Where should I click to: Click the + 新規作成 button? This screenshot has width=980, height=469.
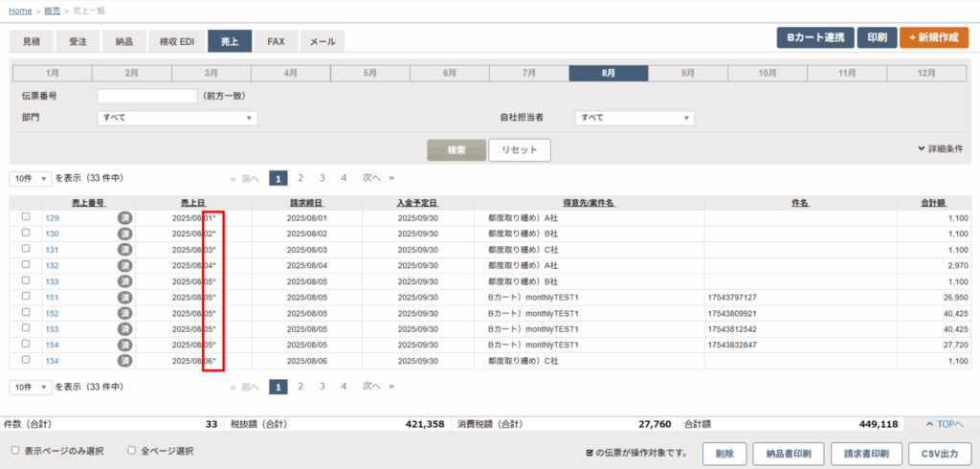coord(933,38)
